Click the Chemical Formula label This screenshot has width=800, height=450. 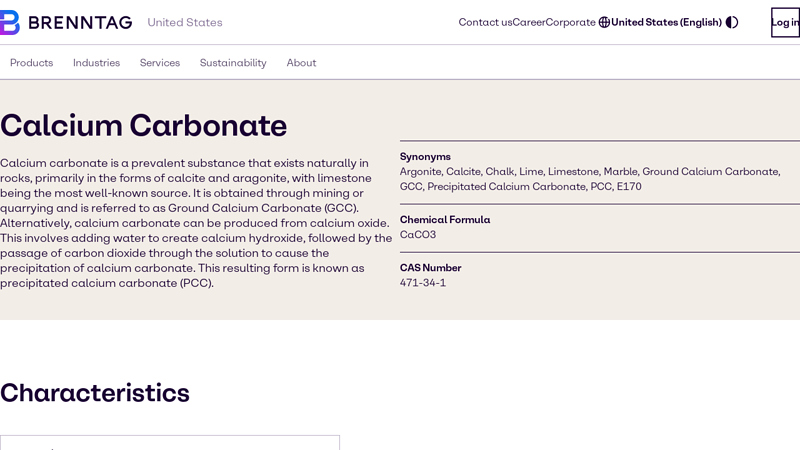pos(445,220)
